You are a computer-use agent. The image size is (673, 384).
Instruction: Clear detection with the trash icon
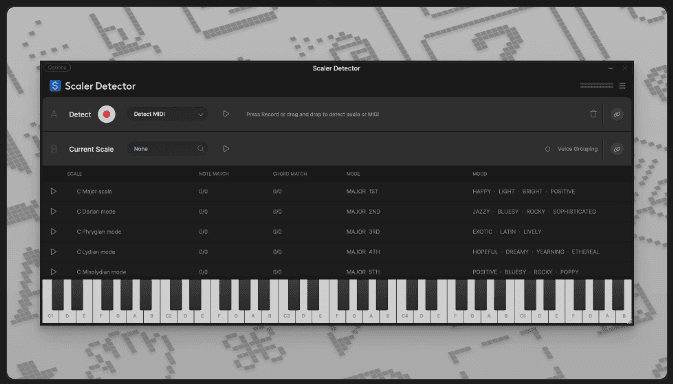(593, 114)
